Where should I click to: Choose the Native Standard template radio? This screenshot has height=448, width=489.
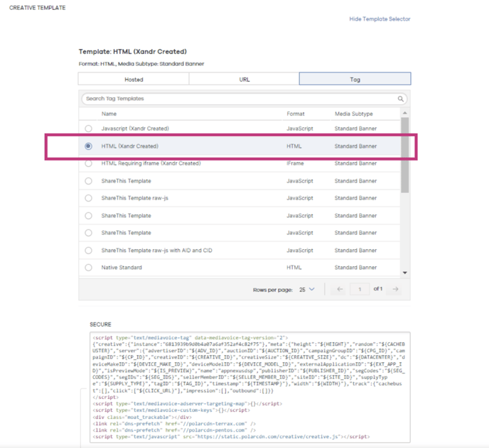tap(89, 268)
